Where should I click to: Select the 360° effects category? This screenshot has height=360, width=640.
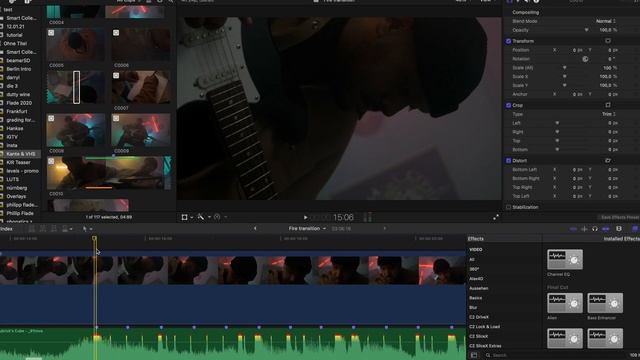tap(474, 269)
